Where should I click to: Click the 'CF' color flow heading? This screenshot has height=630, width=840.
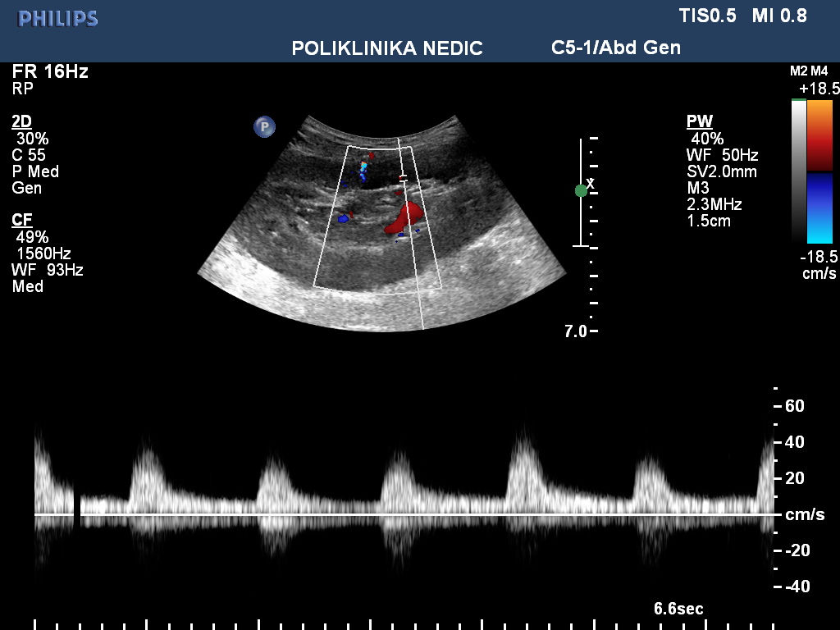(x=21, y=220)
